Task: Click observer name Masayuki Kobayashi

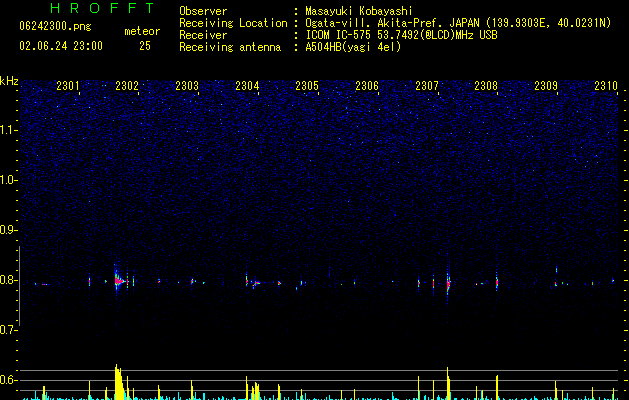Action: click(x=359, y=11)
